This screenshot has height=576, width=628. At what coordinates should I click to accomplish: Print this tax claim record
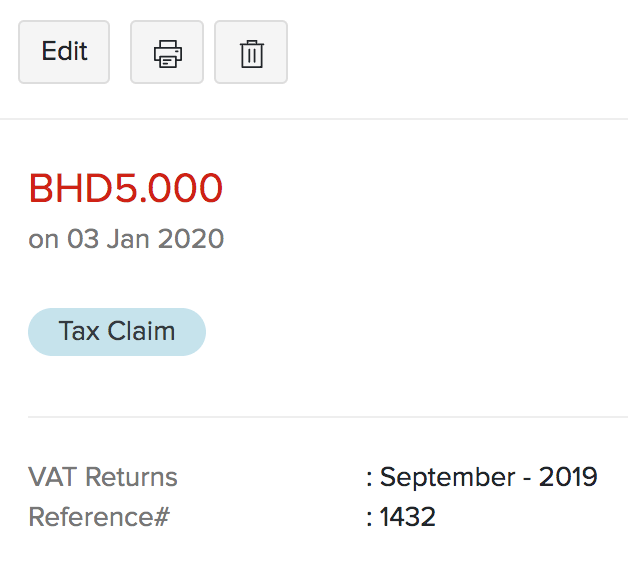click(167, 52)
